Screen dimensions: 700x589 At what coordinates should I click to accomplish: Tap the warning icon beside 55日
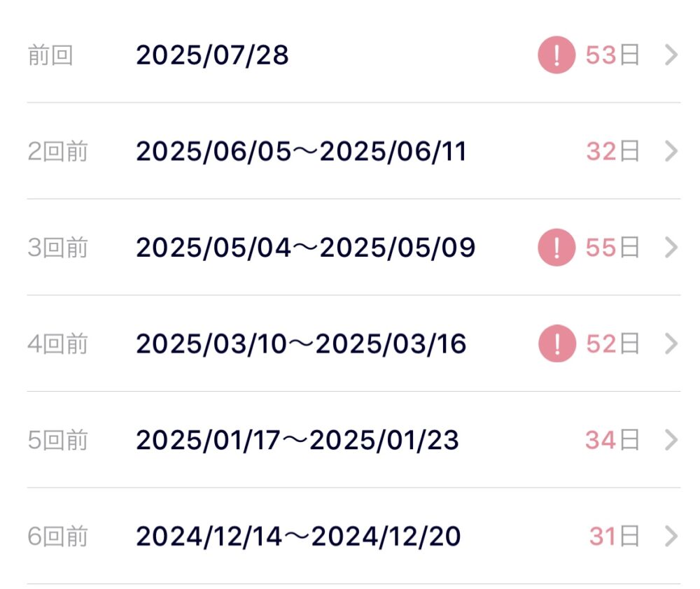click(x=556, y=248)
